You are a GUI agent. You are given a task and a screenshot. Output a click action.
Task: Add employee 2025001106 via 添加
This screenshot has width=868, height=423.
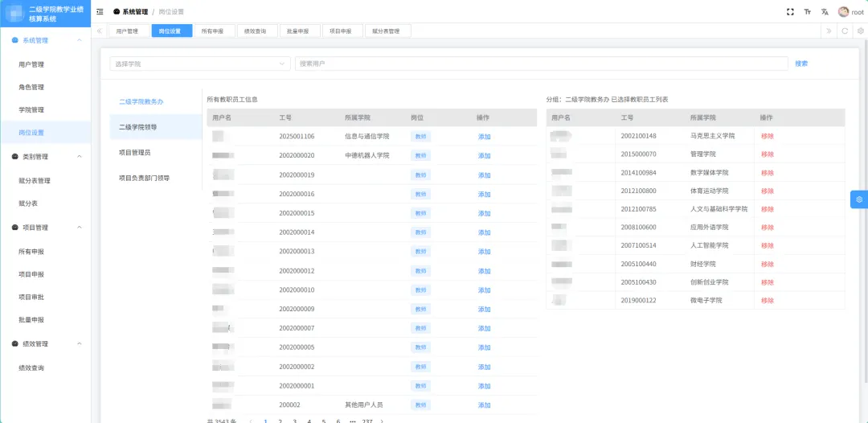pos(485,137)
